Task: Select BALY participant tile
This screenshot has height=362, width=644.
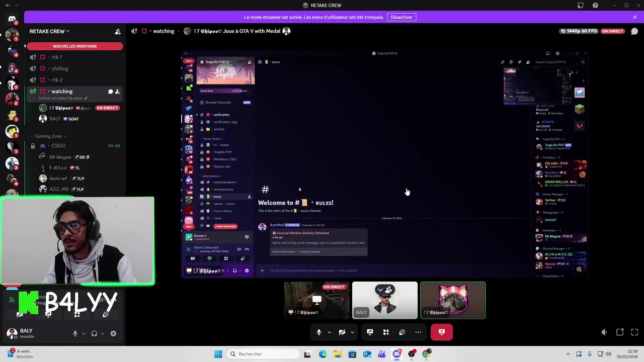Action: tap(385, 300)
